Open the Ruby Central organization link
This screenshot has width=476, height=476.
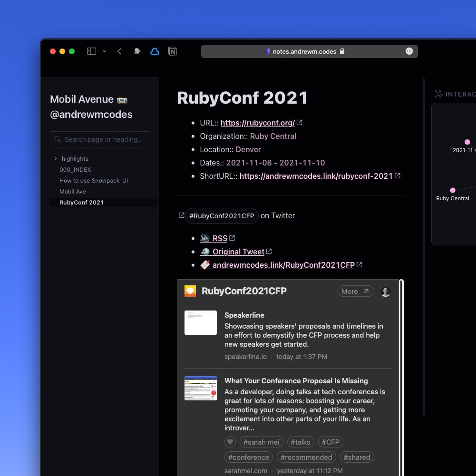[273, 136]
